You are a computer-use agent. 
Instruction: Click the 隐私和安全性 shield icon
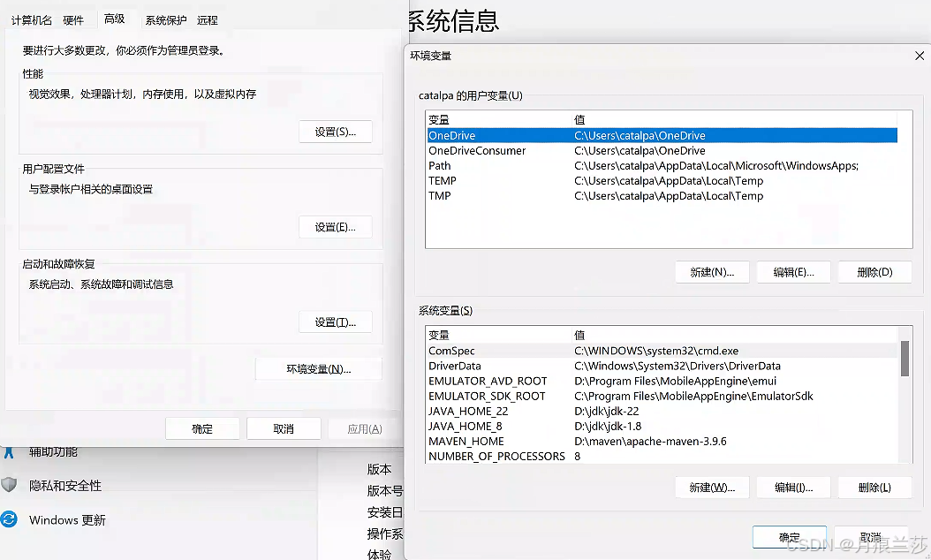[x=8, y=485]
